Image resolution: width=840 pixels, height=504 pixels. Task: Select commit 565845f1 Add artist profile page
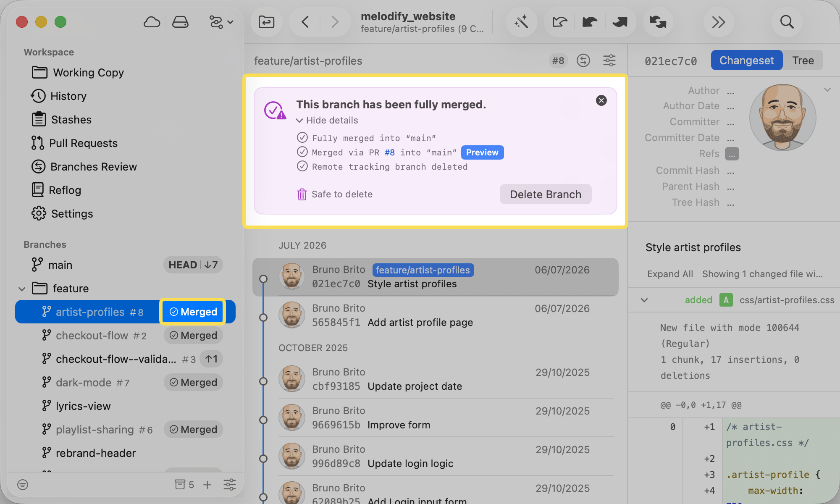point(435,315)
